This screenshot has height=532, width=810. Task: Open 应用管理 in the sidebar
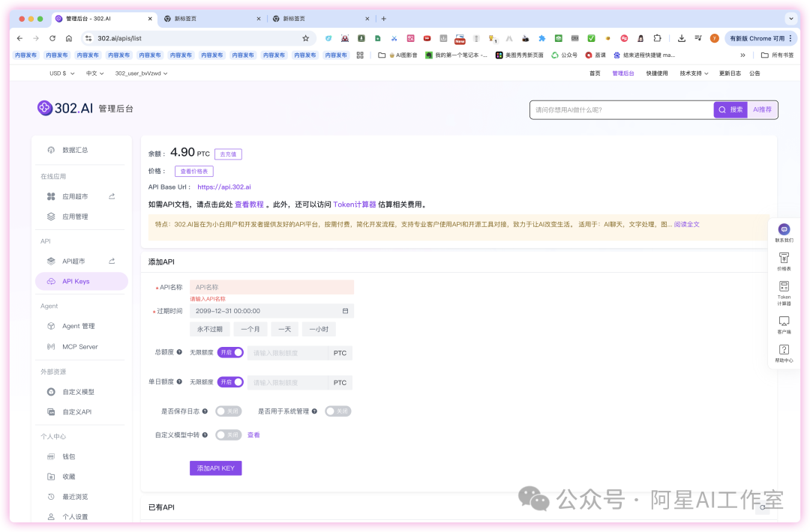(x=75, y=217)
